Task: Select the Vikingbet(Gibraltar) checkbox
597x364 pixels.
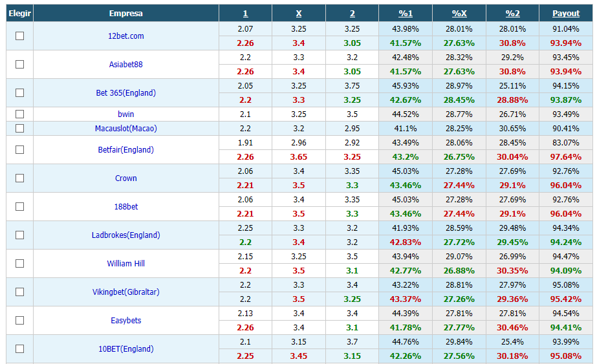Action: click(19, 292)
